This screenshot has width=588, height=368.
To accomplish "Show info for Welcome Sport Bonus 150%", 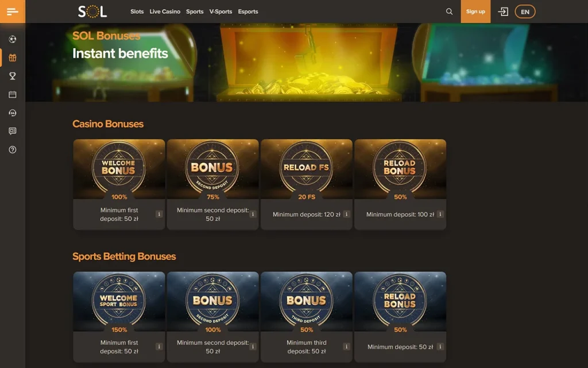I will tap(159, 347).
